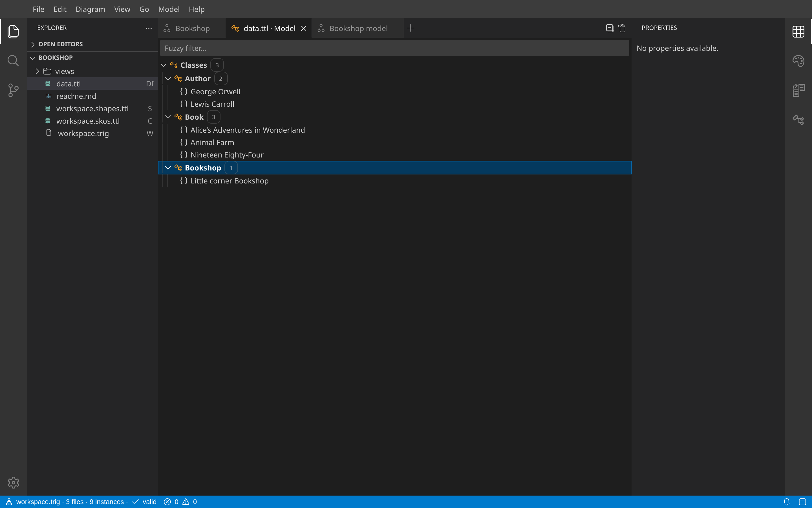The image size is (812, 508).
Task: Click braces icon beside Animal Farm
Action: (x=184, y=142)
